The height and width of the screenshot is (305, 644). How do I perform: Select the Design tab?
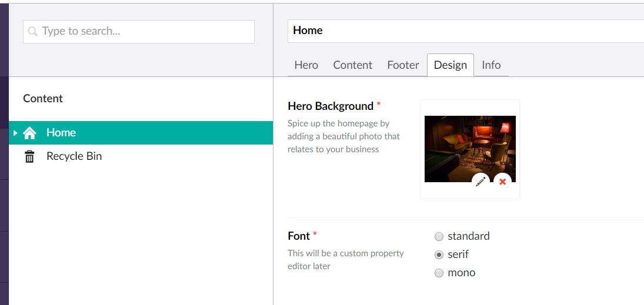[x=450, y=65]
